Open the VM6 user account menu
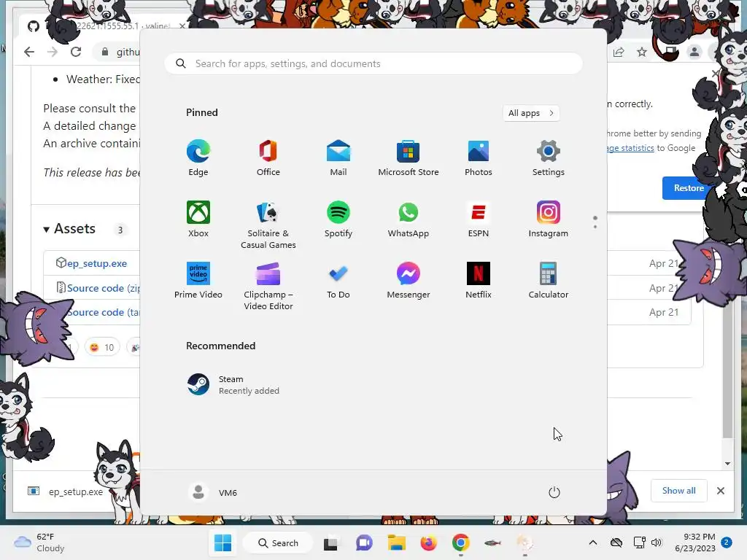This screenshot has height=560, width=747. pos(213,492)
